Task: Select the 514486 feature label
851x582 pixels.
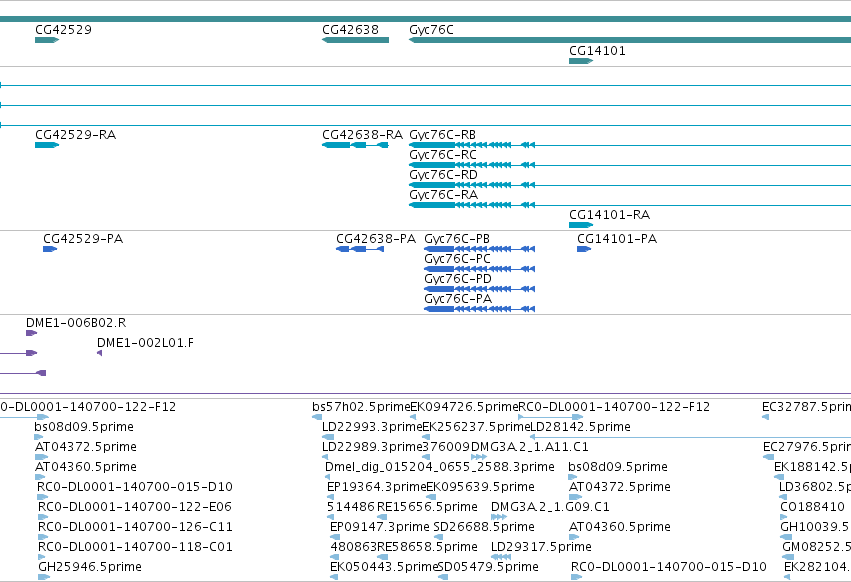Action: tap(351, 507)
